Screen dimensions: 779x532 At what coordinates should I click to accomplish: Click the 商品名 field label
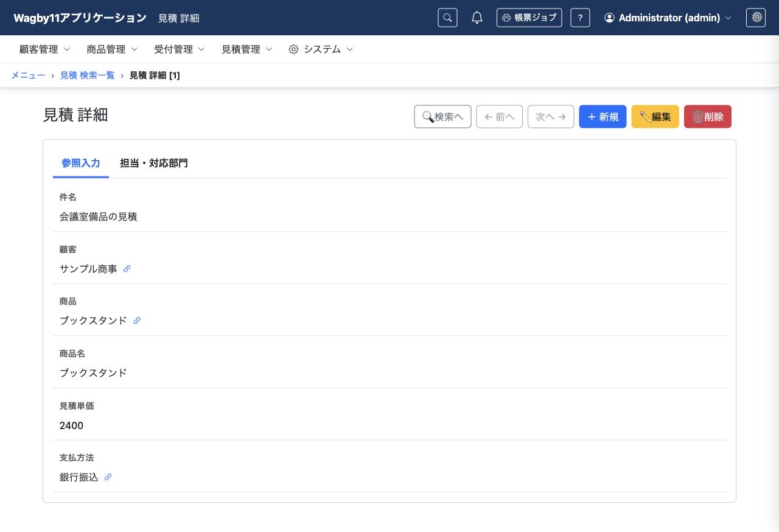[x=72, y=353]
